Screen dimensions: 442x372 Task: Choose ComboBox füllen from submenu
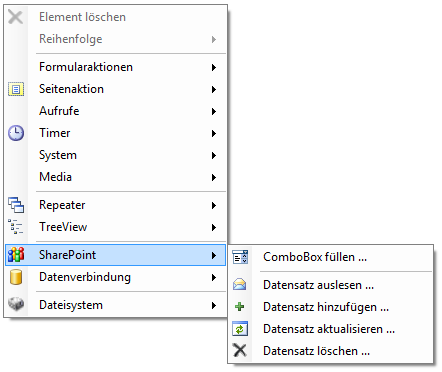click(x=330, y=257)
